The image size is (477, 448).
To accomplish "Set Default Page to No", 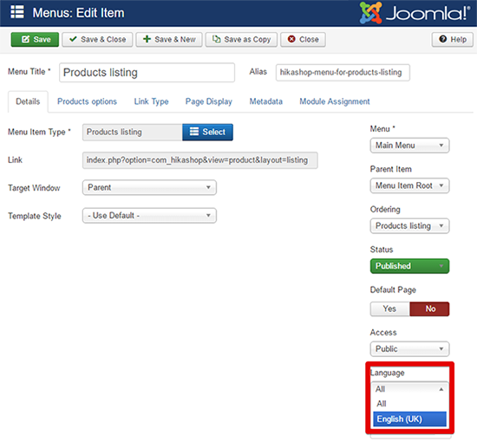I will tap(429, 308).
